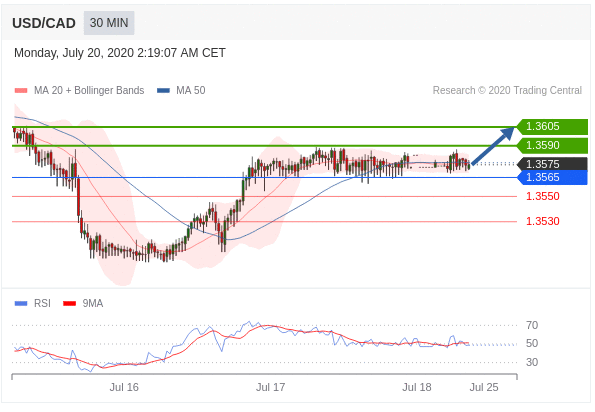Click the RSI 70 level label

tap(532, 325)
